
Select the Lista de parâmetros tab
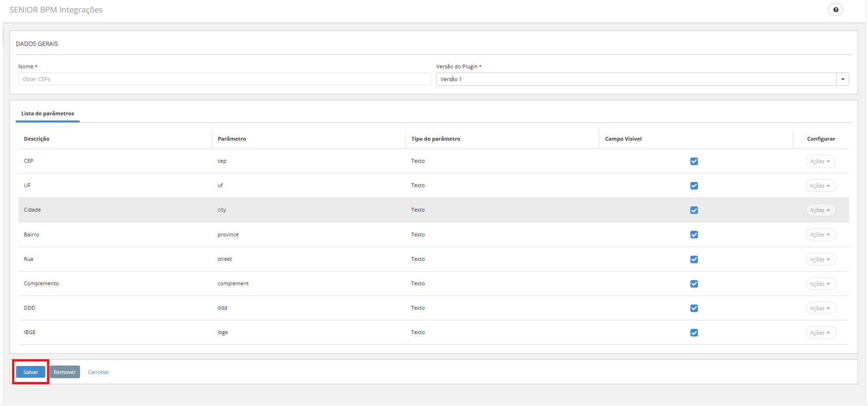coord(48,114)
